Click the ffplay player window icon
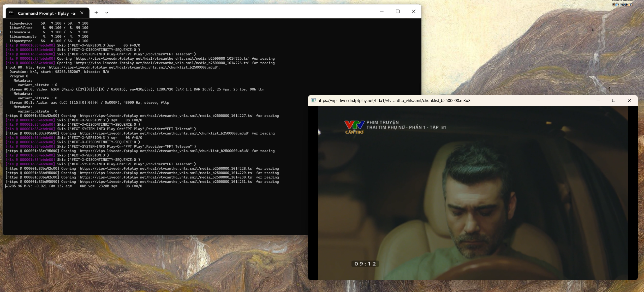This screenshot has width=644, height=292. point(313,100)
